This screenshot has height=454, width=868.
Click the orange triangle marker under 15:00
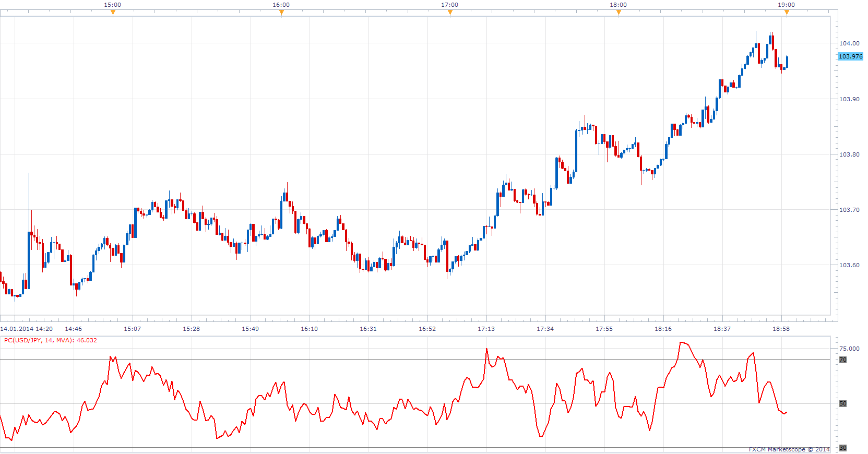(113, 13)
